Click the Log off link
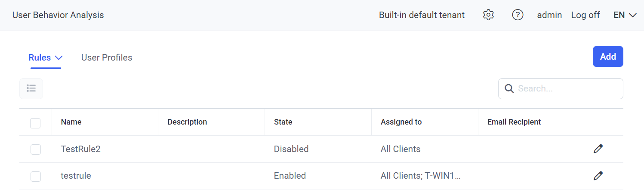This screenshot has height=192, width=644. pos(585,15)
